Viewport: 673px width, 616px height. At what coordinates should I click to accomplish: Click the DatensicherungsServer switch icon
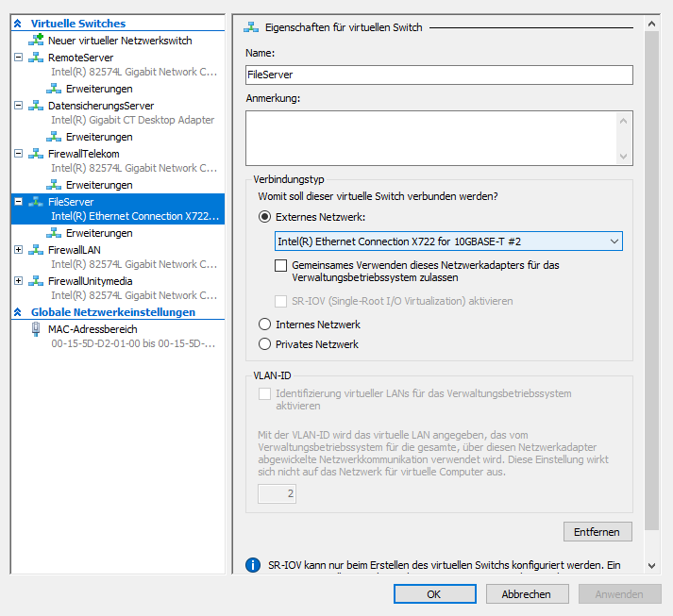[36, 106]
